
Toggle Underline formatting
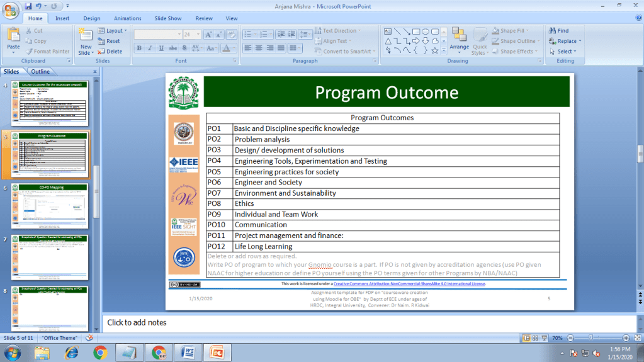tap(161, 48)
